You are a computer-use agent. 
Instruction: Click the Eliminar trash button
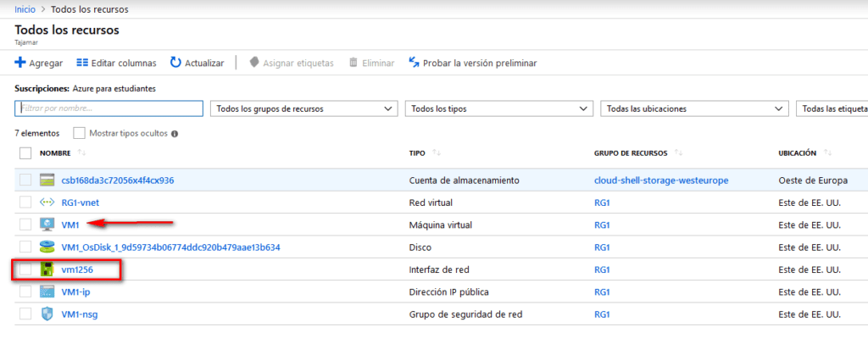click(x=371, y=63)
